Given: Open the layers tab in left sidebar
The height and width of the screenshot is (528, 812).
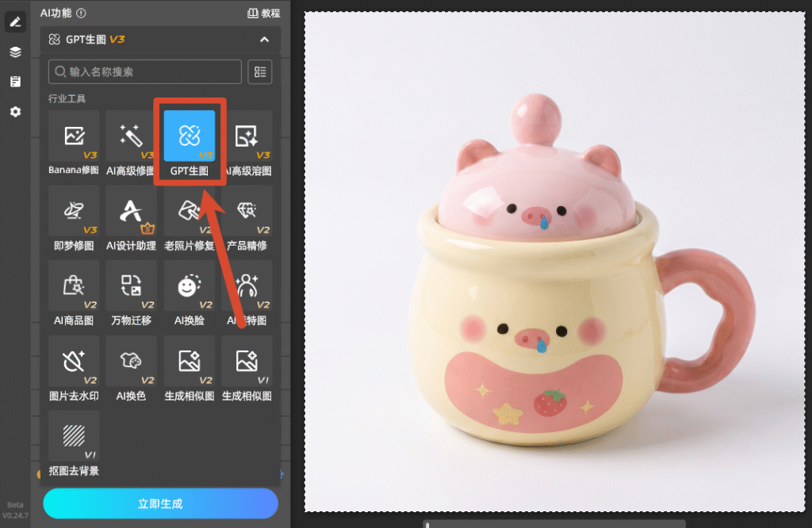Looking at the screenshot, I should point(15,52).
